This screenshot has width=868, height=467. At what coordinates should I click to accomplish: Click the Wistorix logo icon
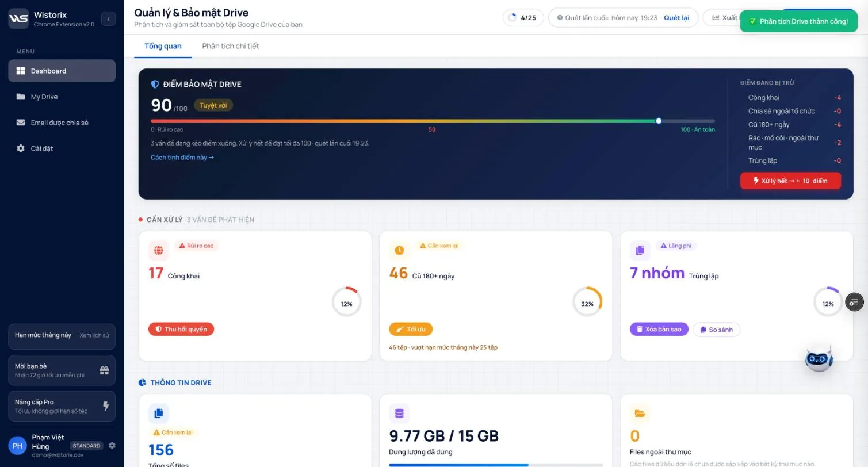click(18, 18)
